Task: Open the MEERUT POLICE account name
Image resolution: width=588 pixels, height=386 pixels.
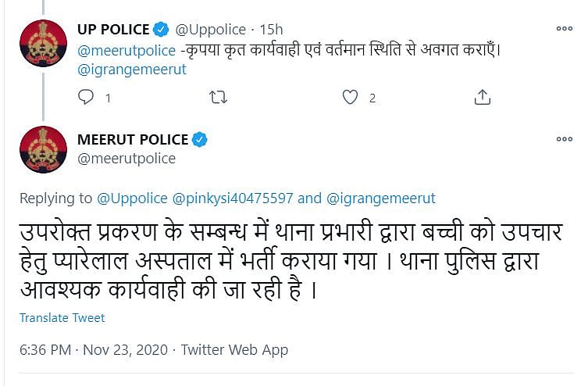Action: [133, 140]
